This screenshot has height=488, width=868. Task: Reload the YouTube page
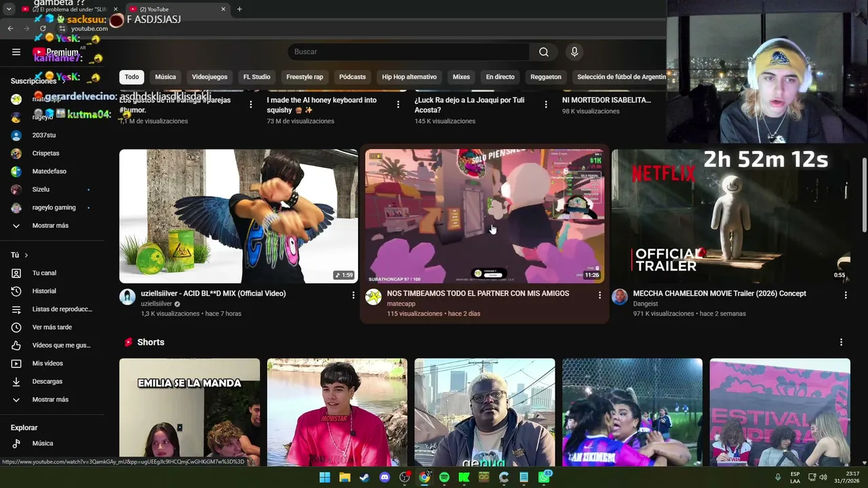[x=43, y=28]
